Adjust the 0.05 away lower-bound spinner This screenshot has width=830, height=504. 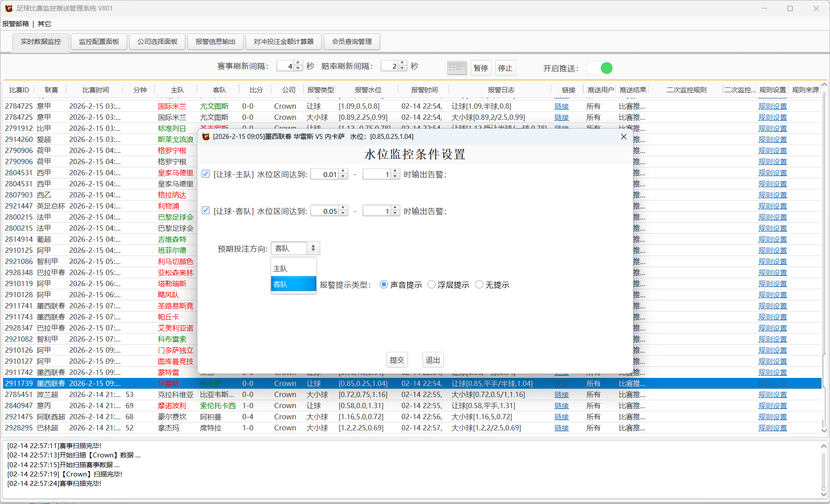pos(343,211)
